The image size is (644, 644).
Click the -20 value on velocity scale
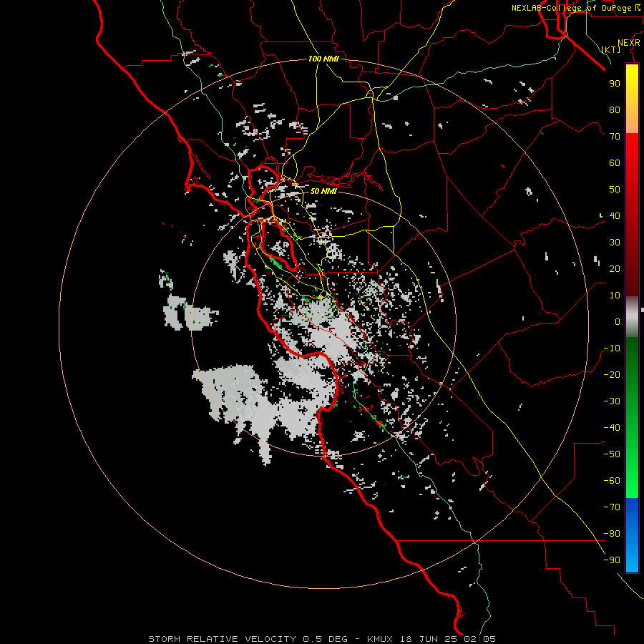612,374
